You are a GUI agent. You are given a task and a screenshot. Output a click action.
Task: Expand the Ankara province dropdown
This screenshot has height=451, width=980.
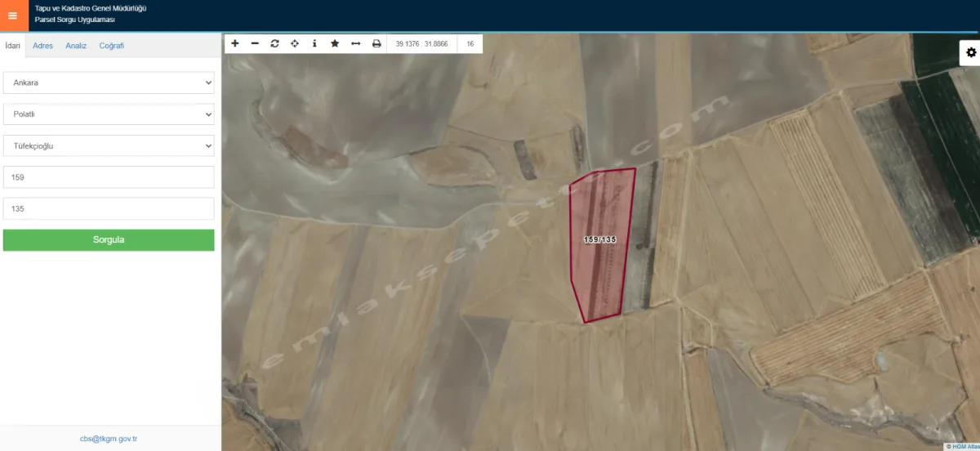109,83
